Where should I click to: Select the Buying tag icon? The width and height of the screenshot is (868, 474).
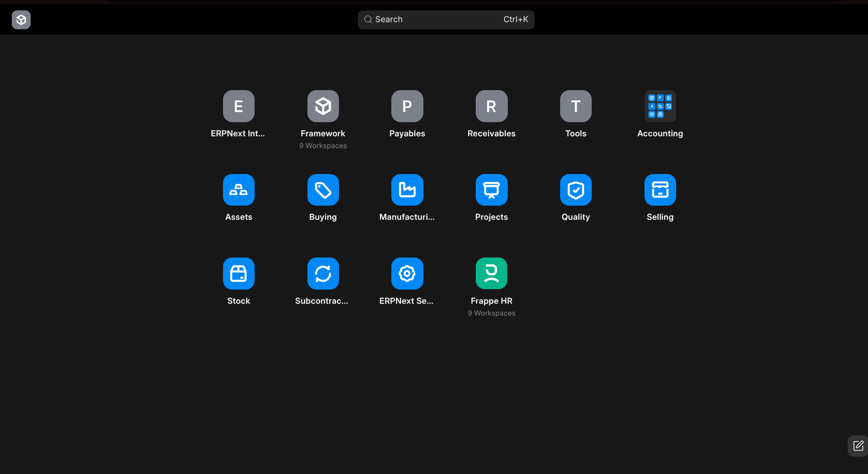[x=323, y=190]
